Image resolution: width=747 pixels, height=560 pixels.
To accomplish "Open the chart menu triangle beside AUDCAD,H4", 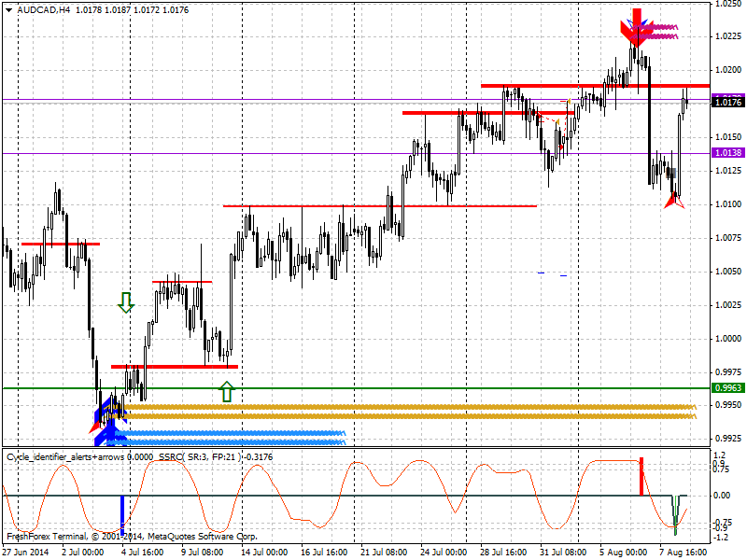I will [x=8, y=10].
